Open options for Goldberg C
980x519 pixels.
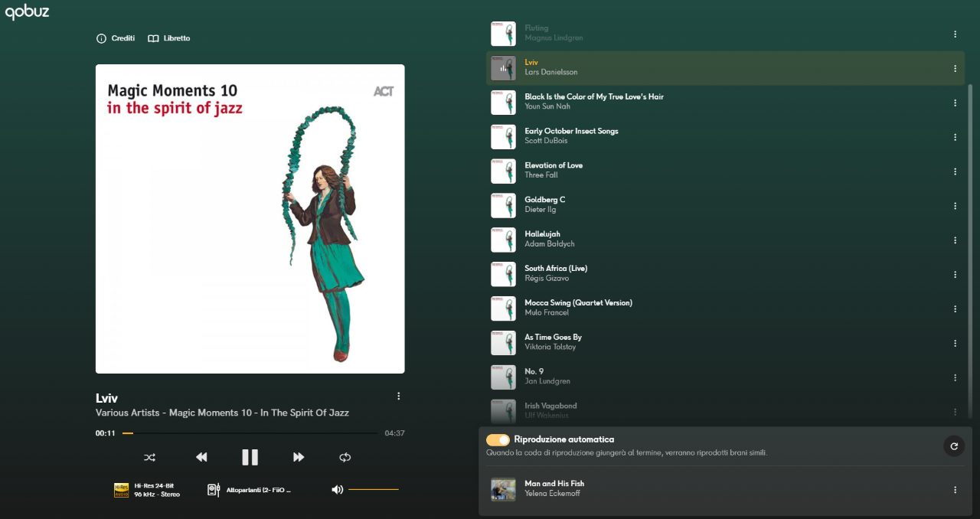(x=955, y=206)
